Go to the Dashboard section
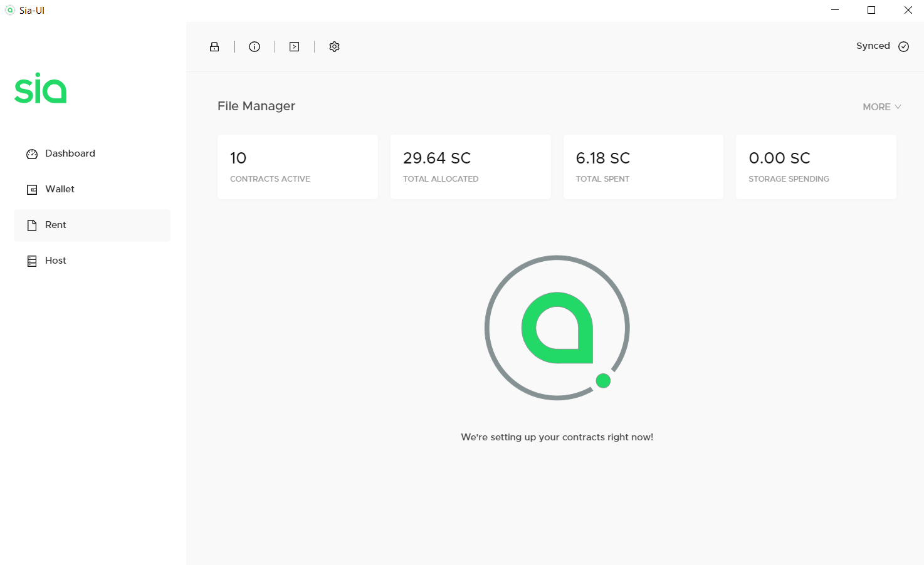The width and height of the screenshot is (924, 565). click(92, 154)
